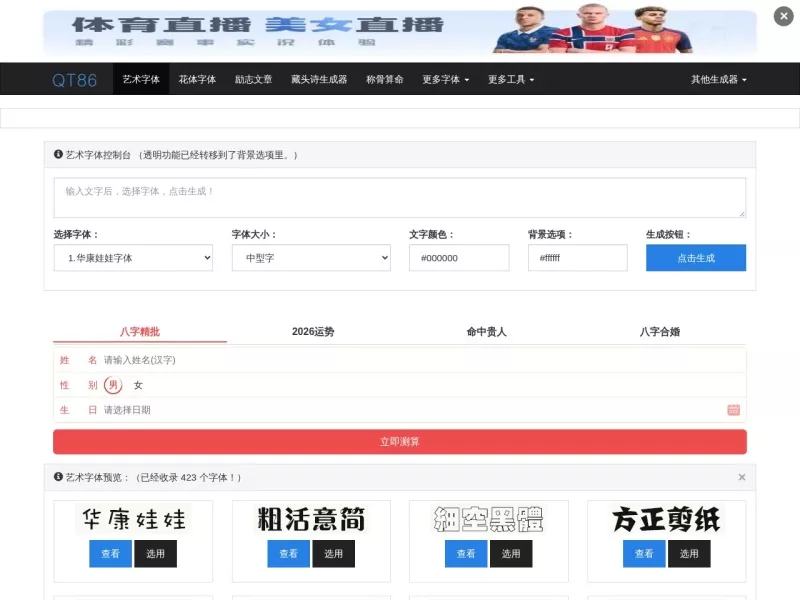This screenshot has width=800, height=600.
Task: Open the 选择字体 font dropdown
Action: (x=133, y=258)
